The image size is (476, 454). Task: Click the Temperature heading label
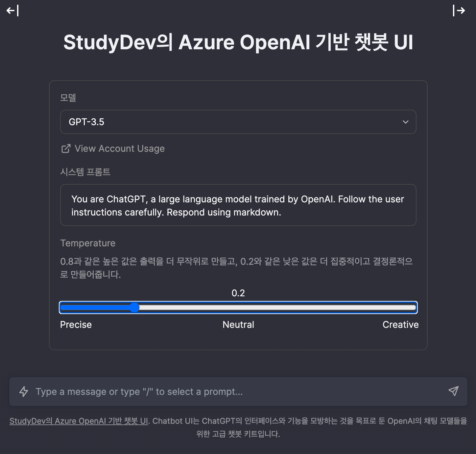88,243
